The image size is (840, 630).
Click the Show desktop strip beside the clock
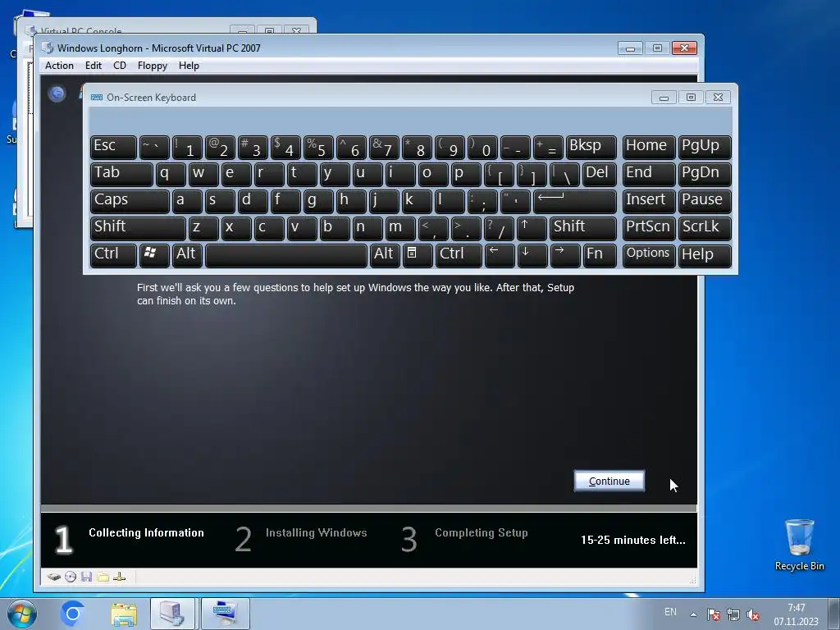point(834,614)
